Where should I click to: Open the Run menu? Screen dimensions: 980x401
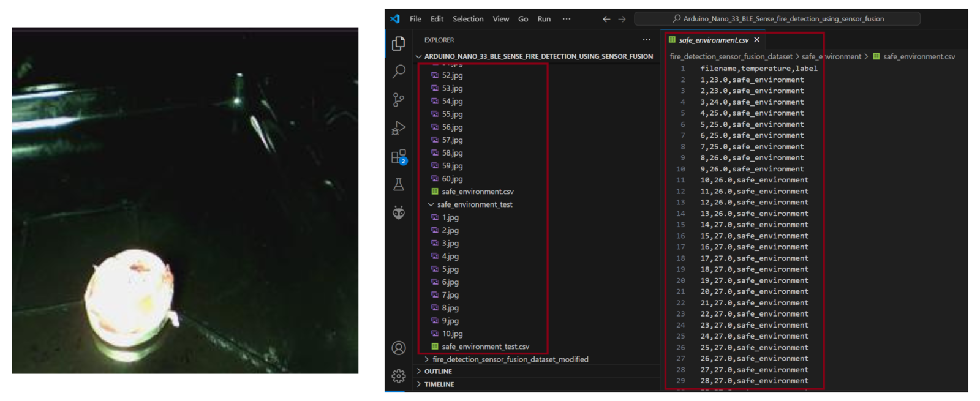coord(544,19)
